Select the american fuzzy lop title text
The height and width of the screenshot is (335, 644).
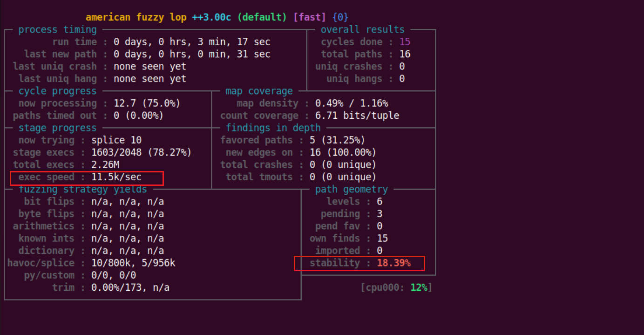pyautogui.click(x=136, y=17)
